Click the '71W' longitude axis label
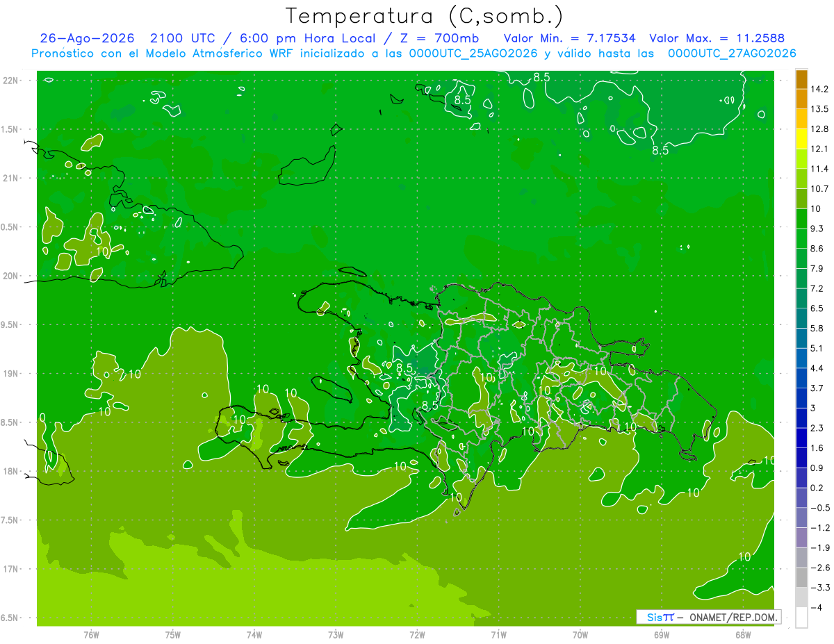The image size is (834, 644). click(x=498, y=635)
